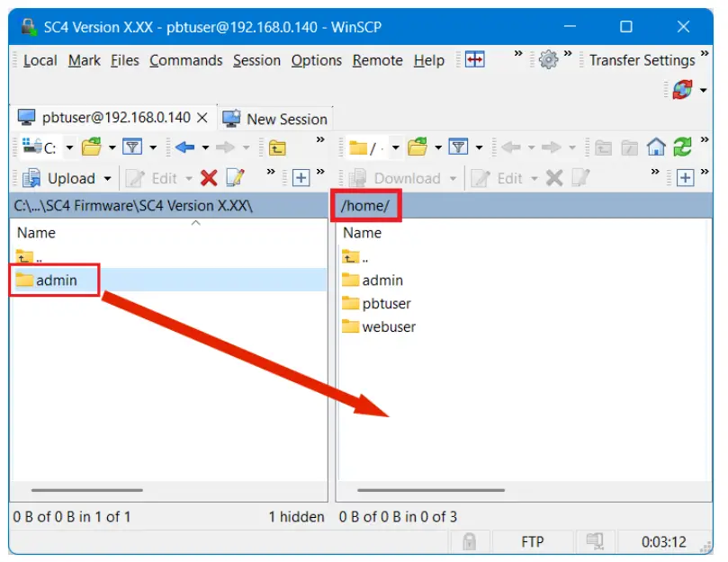Open the Remote menu
Screen dimensions: 728x562
point(377,60)
